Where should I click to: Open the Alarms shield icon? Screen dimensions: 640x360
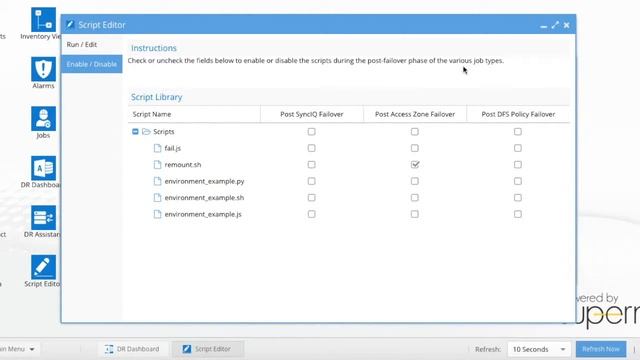click(x=43, y=69)
